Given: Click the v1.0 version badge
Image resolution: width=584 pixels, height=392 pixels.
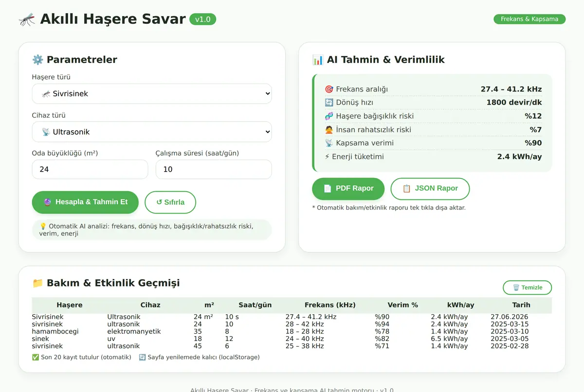Looking at the screenshot, I should pyautogui.click(x=202, y=19).
